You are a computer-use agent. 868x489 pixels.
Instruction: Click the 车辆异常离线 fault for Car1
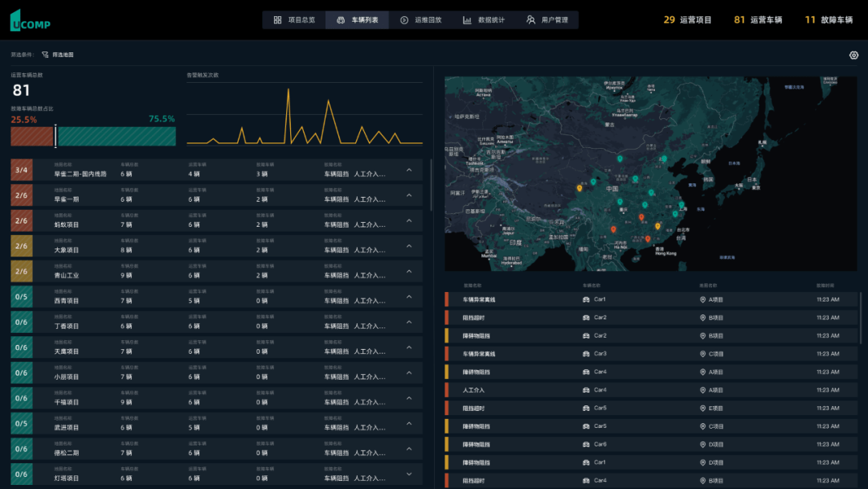click(479, 300)
